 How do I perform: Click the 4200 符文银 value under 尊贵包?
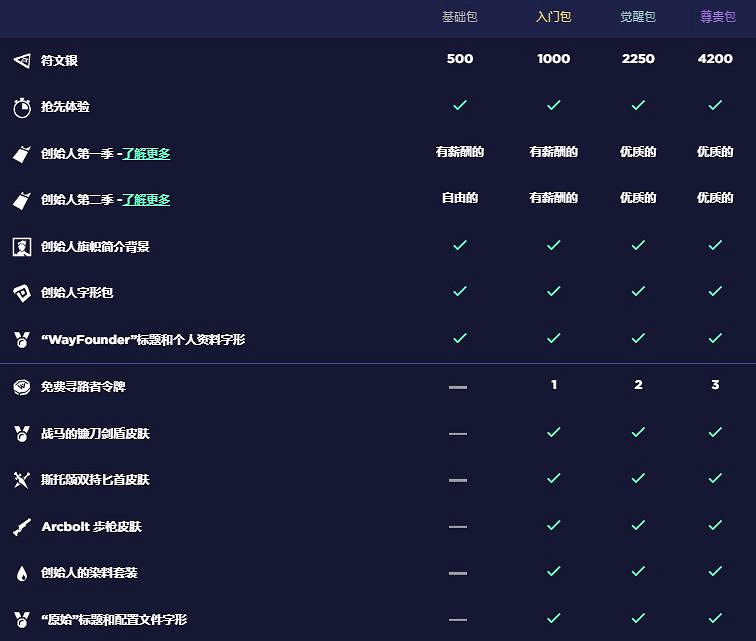[715, 59]
